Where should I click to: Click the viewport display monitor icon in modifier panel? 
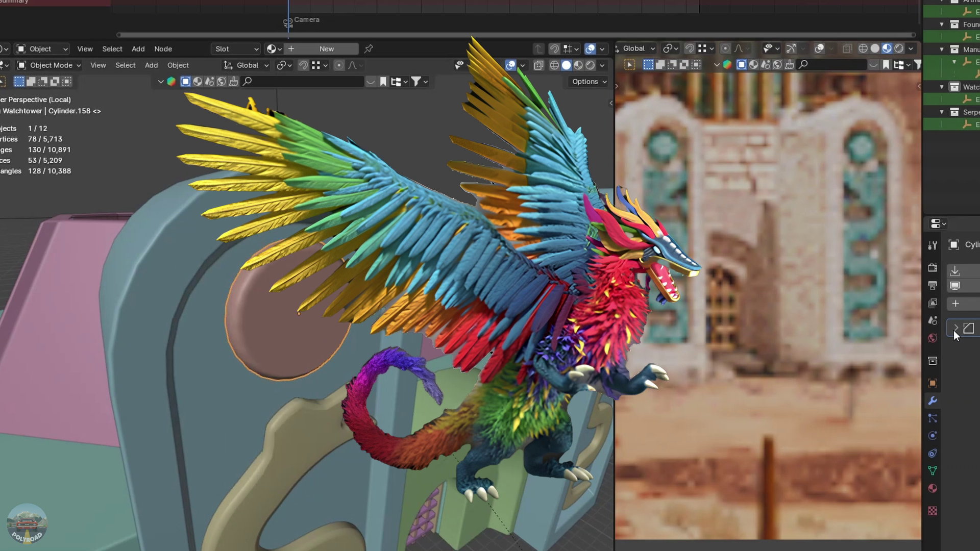[955, 286]
